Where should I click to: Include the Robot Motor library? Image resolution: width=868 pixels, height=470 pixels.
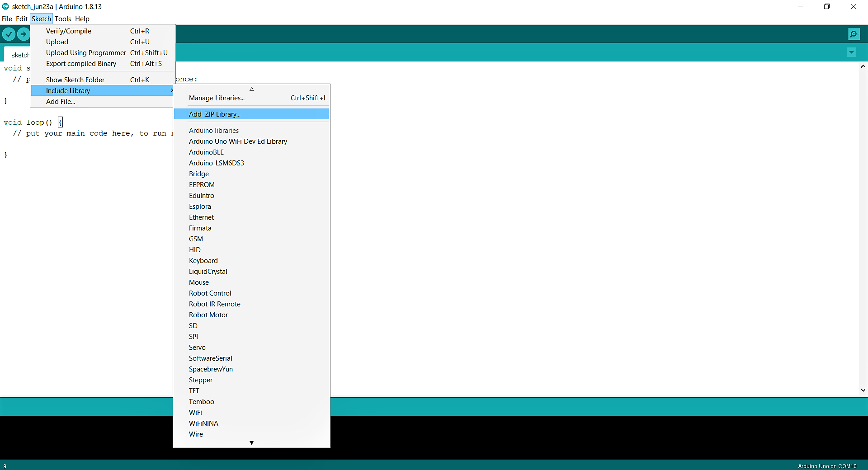click(x=251, y=315)
